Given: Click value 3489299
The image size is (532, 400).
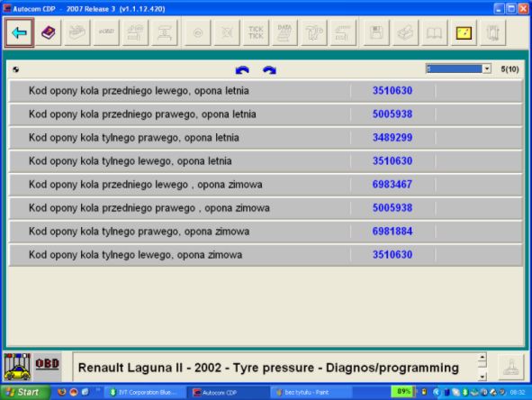Looking at the screenshot, I should coord(392,138).
